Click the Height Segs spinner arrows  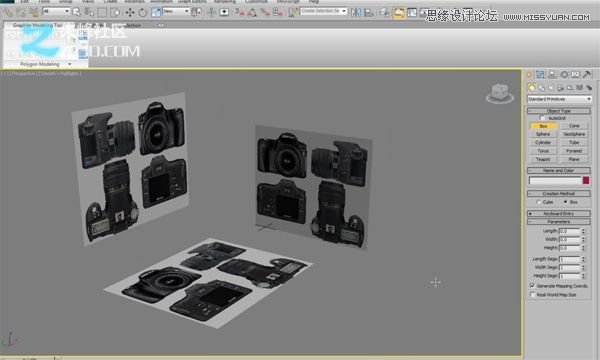coord(584,275)
